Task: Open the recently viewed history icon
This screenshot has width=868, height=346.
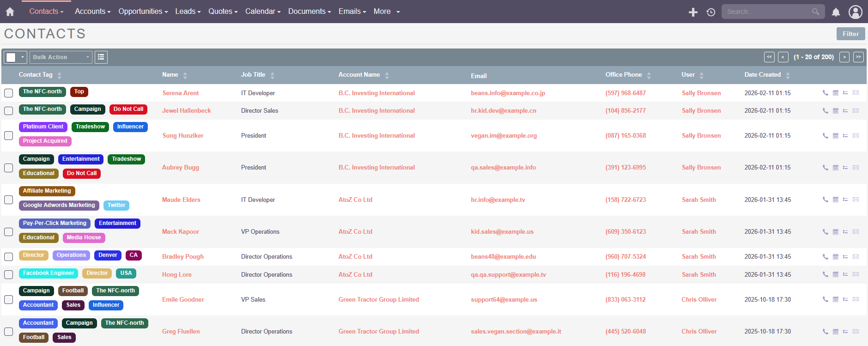Action: [711, 12]
